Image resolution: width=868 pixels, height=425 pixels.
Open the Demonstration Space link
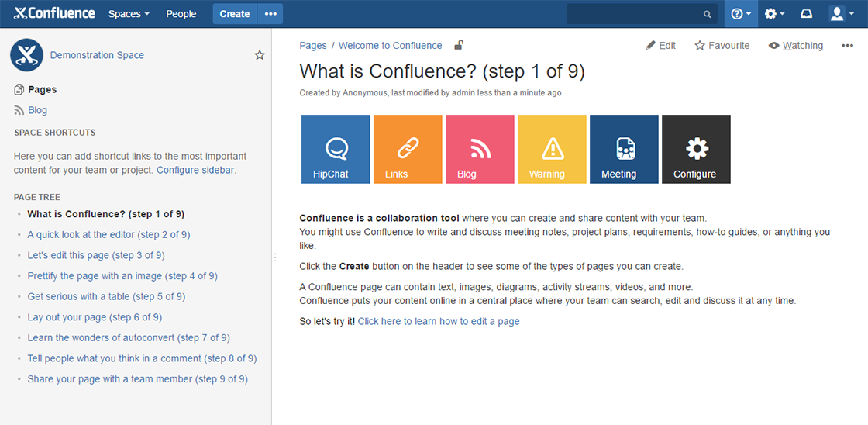click(97, 55)
